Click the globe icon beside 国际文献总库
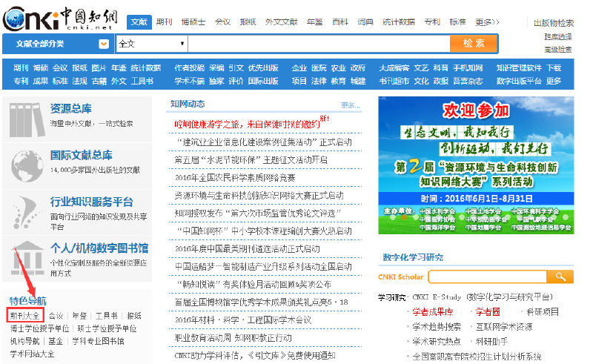Image resolution: width=593 pixels, height=364 pixels. click(x=27, y=166)
